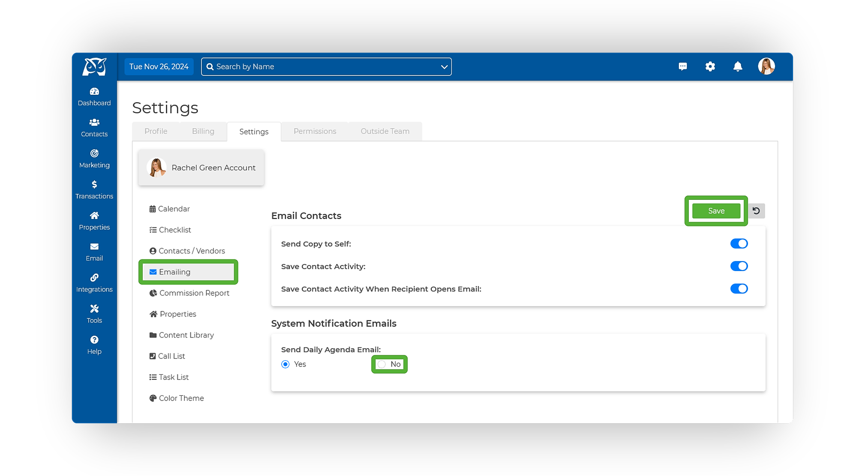Click the Search by Name field

[x=326, y=67]
